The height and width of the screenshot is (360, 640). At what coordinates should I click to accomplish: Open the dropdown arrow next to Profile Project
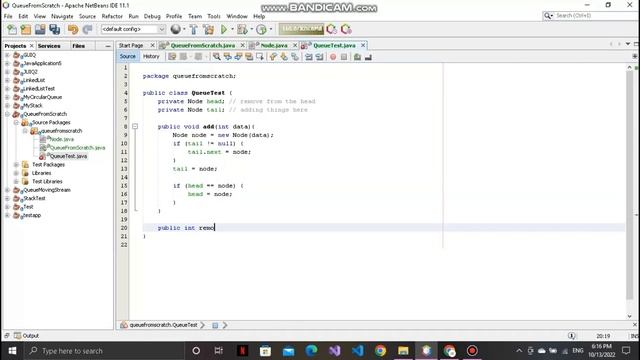tap(271, 29)
